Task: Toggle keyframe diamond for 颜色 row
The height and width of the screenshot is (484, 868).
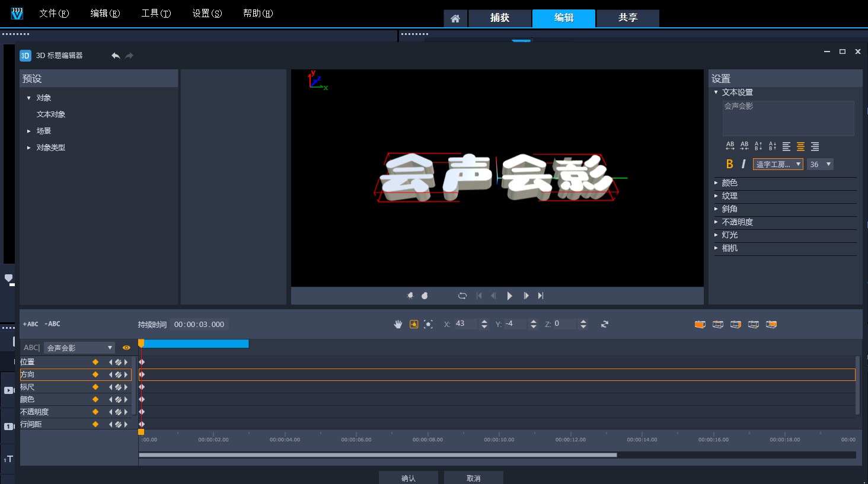Action: (95, 399)
